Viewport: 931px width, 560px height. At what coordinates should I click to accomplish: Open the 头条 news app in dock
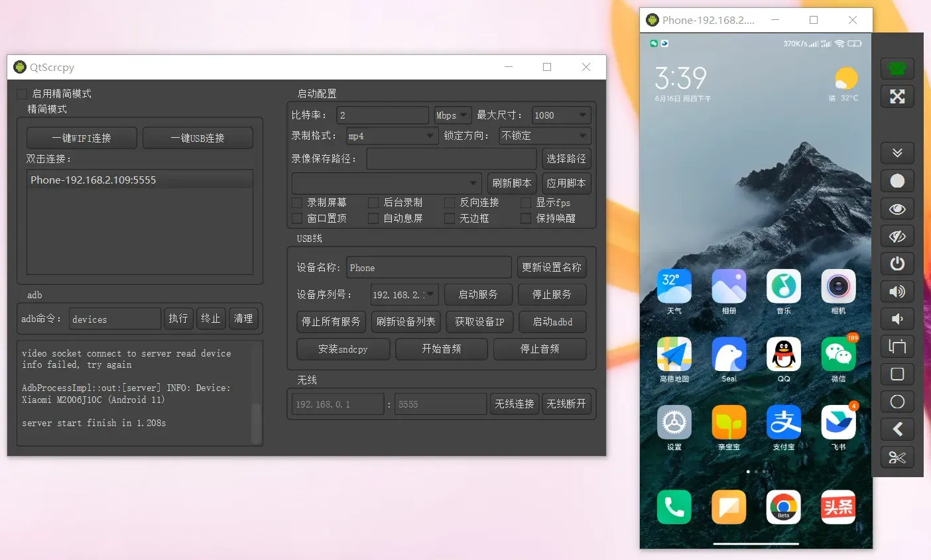838,507
